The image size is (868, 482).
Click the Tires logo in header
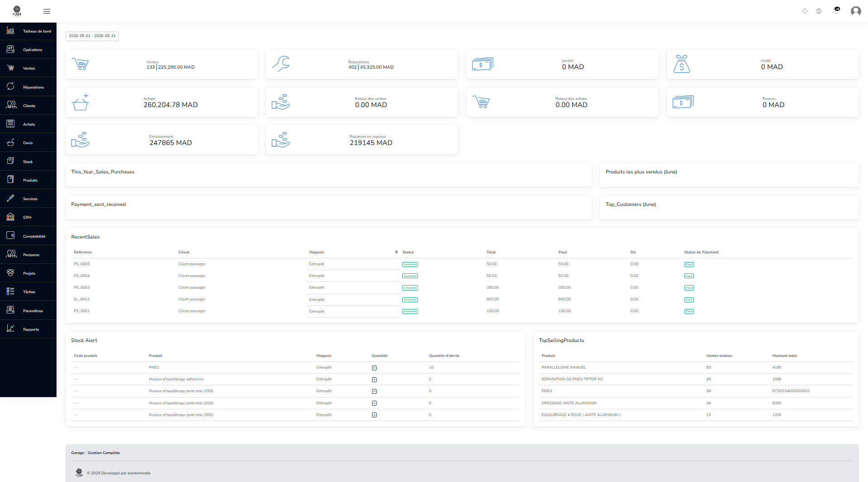click(x=17, y=11)
